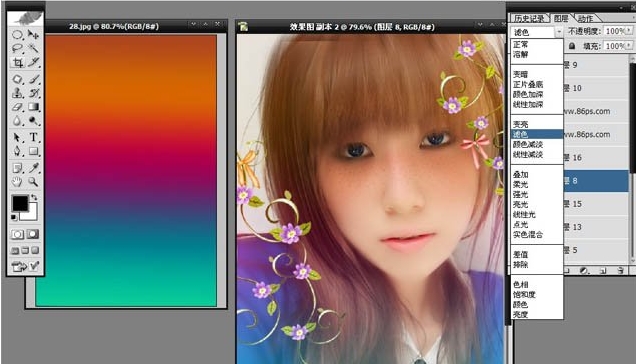Select layer 16 in Layers panel
Screen dimensions: 636x364
click(596, 157)
